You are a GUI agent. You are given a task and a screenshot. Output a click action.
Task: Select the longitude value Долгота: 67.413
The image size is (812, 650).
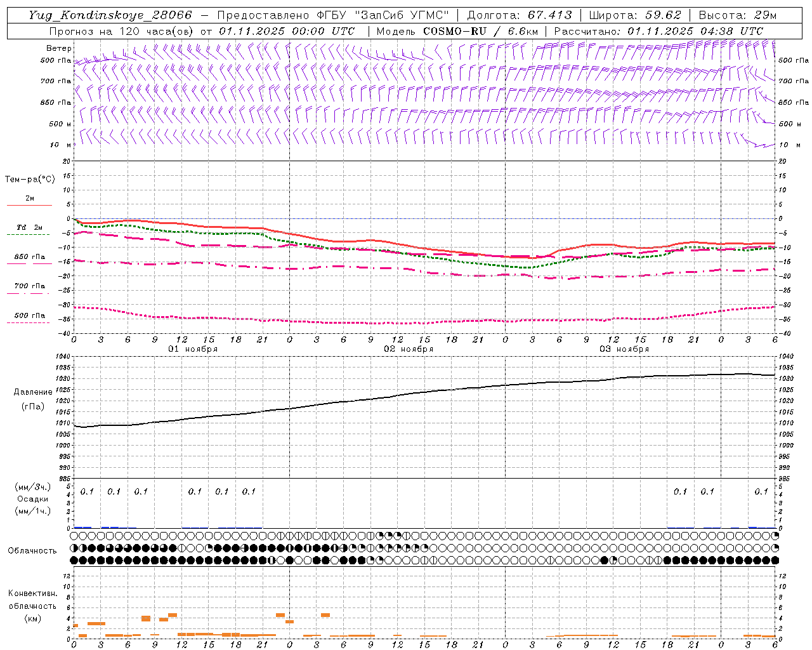520,16
